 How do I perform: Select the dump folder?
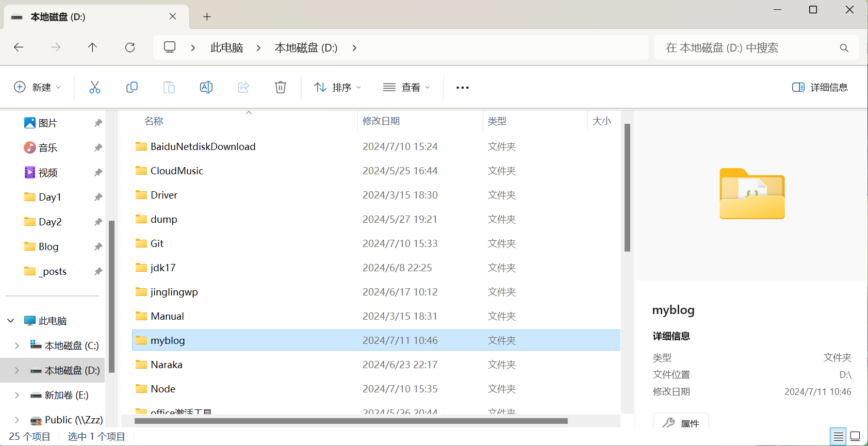pos(376,219)
